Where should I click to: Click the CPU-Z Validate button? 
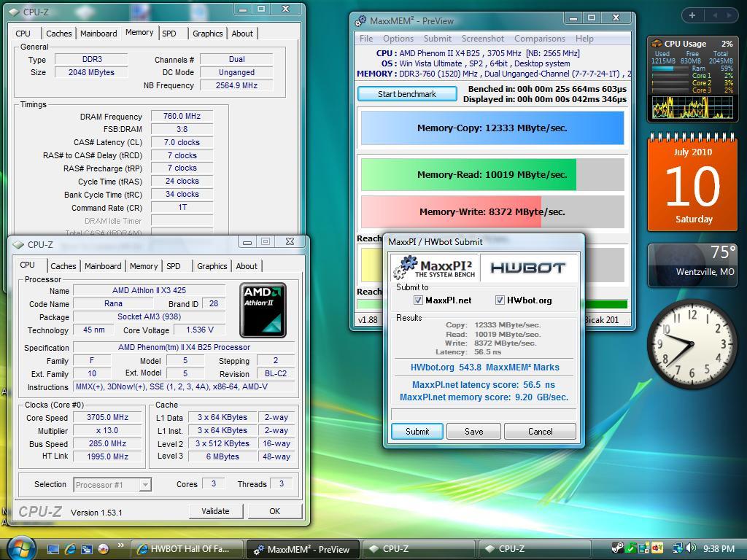point(215,511)
